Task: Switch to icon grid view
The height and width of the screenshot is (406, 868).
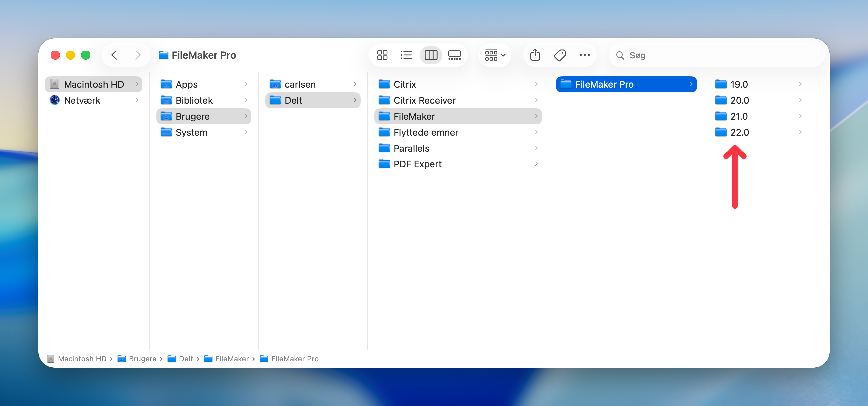Action: point(382,55)
